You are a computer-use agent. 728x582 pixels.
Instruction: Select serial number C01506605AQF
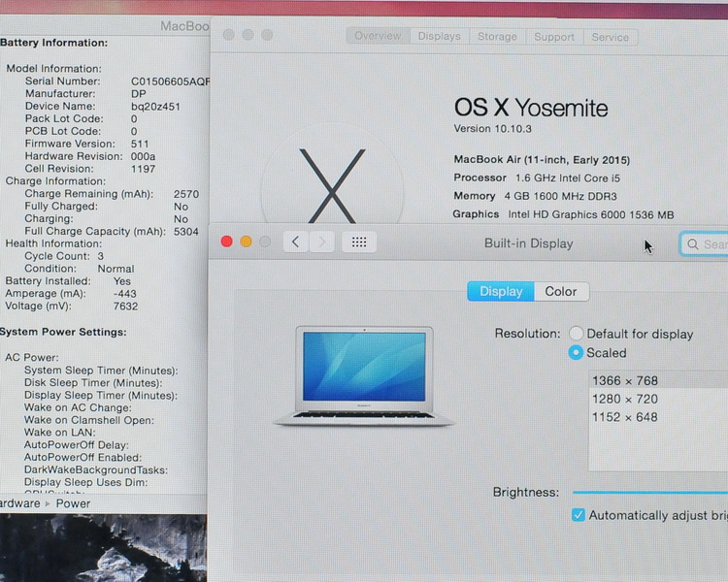(171, 81)
